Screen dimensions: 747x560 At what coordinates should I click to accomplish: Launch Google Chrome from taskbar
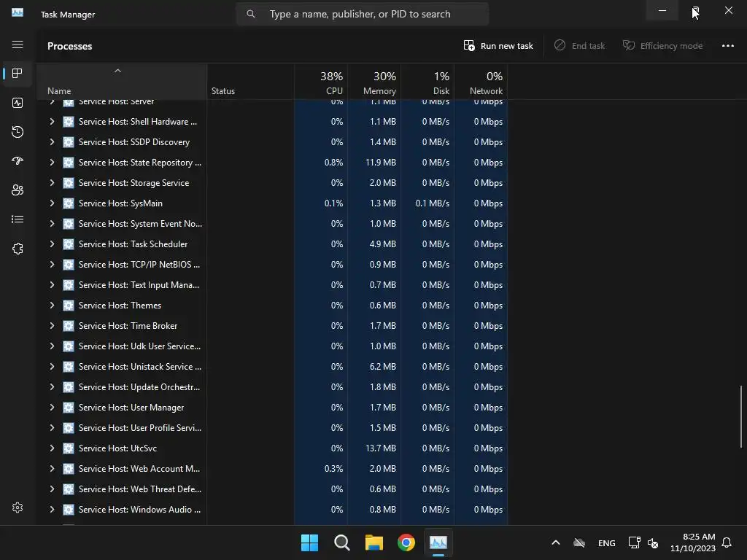(406, 542)
